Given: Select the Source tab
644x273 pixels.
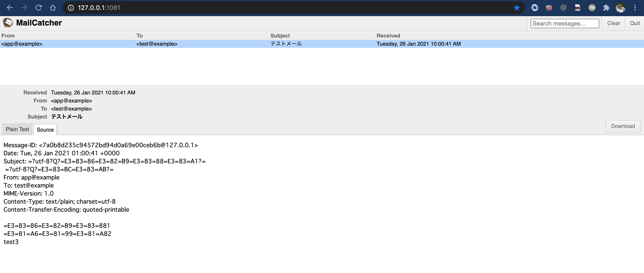Looking at the screenshot, I should click(x=45, y=130).
